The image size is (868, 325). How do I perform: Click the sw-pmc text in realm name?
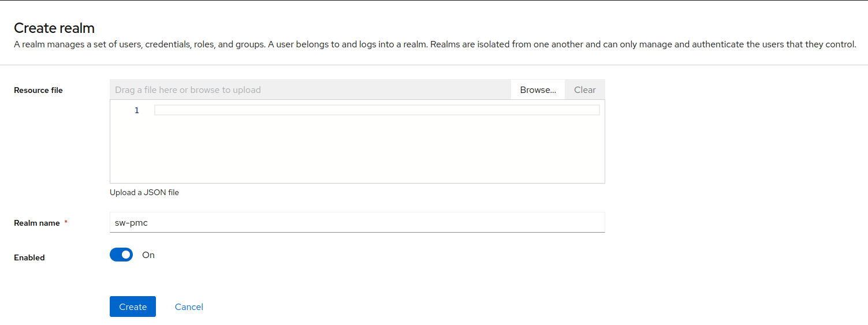pyautogui.click(x=131, y=222)
